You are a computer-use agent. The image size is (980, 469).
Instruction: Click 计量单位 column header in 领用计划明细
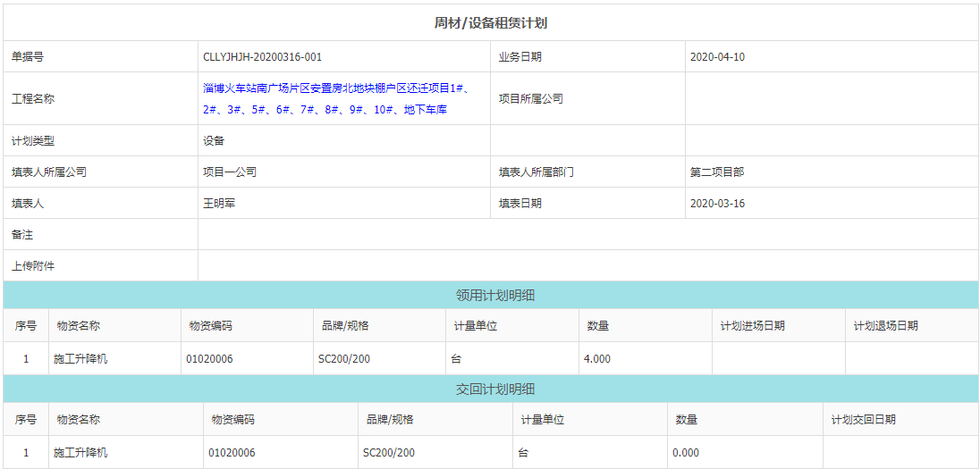[x=476, y=325]
